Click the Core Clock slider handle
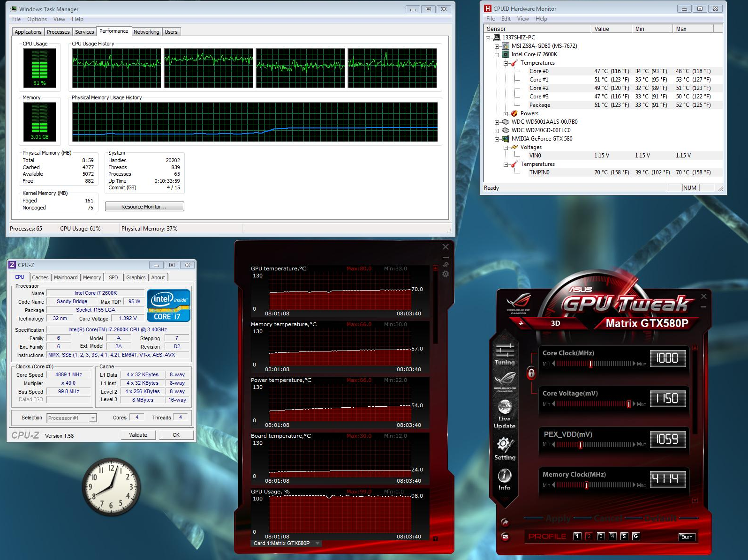748x560 pixels. [x=590, y=364]
